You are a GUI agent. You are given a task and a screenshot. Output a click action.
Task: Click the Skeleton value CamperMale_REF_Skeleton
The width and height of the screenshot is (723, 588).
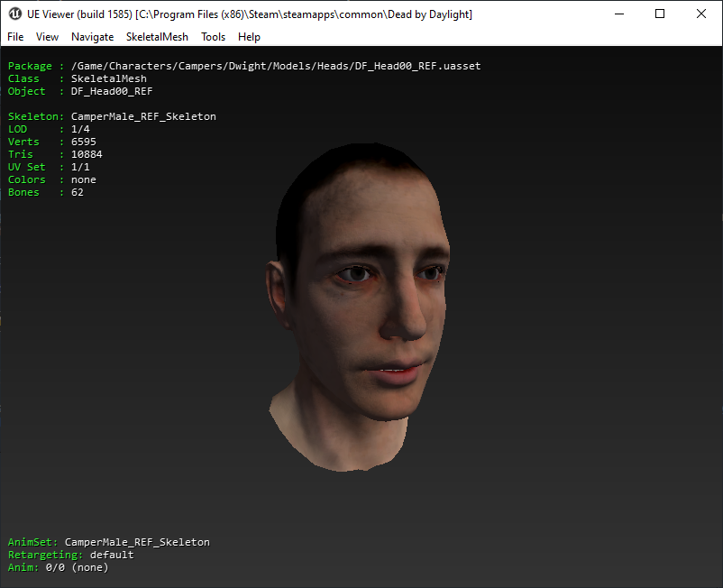point(143,116)
